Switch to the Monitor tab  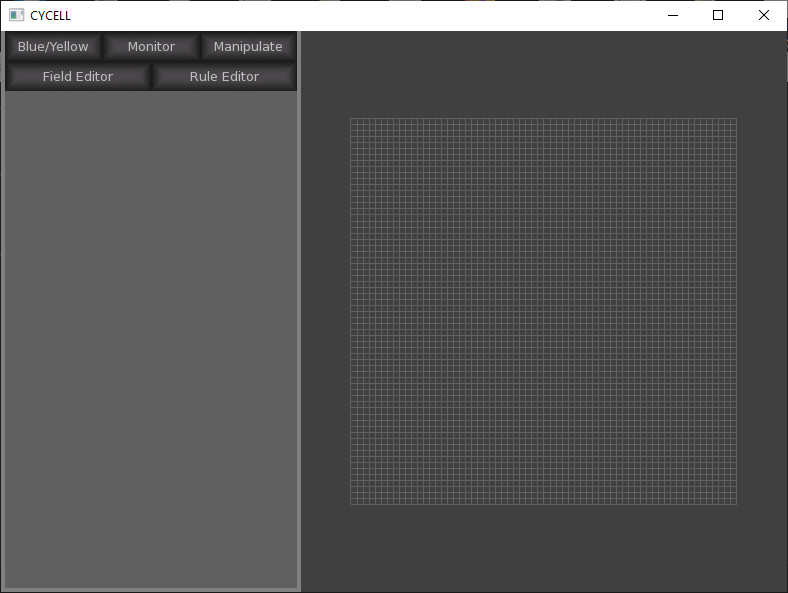[151, 47]
